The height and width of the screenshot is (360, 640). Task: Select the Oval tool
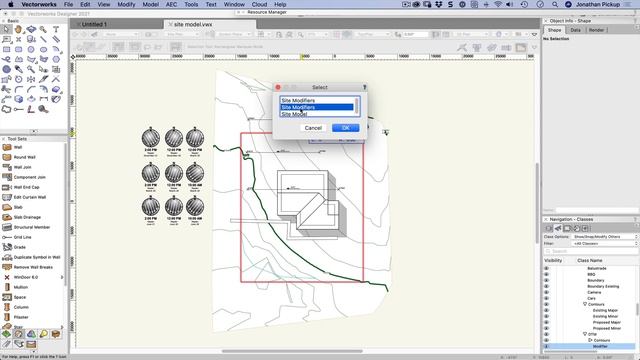(43, 49)
